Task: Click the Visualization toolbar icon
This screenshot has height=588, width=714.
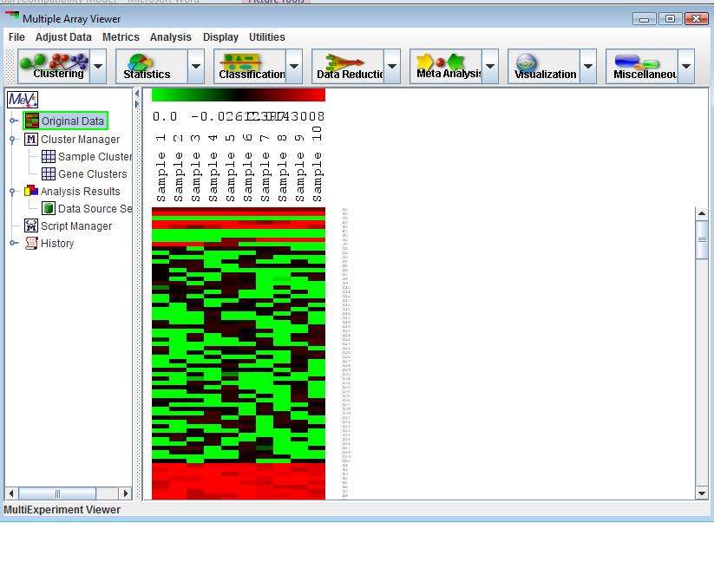Action: tap(543, 66)
